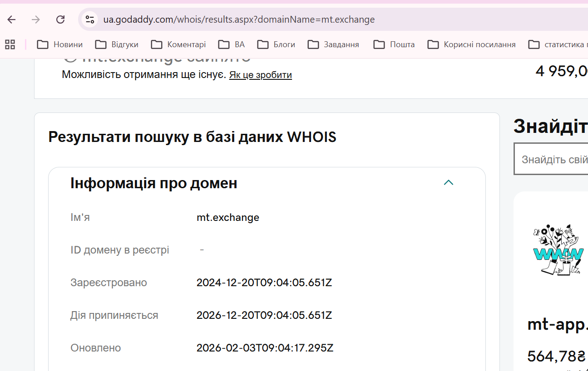Screen dimensions: 588x371
Task: Open the Корисні посилання bookmarks folder
Action: [x=472, y=44]
